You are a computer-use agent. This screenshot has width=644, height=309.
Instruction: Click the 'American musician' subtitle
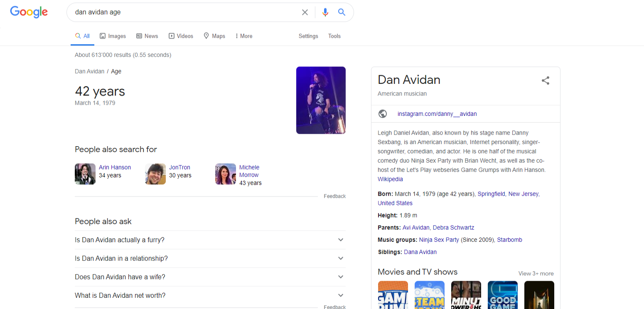[x=402, y=93]
